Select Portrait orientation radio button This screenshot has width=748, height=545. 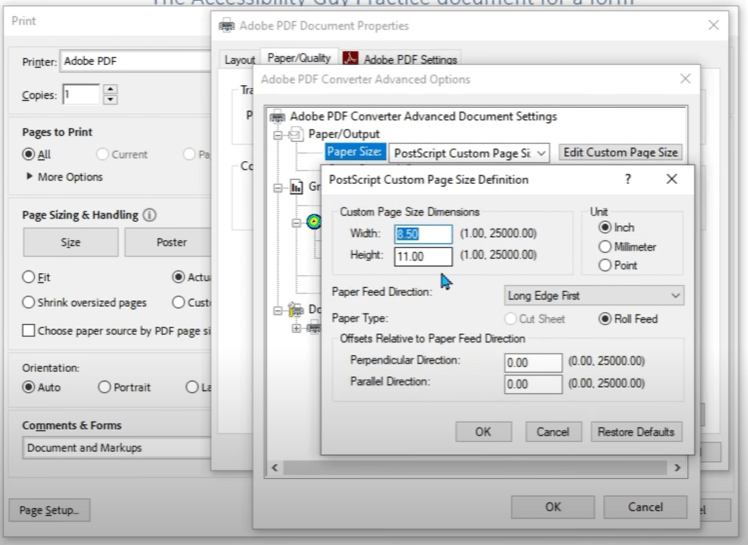coord(104,387)
